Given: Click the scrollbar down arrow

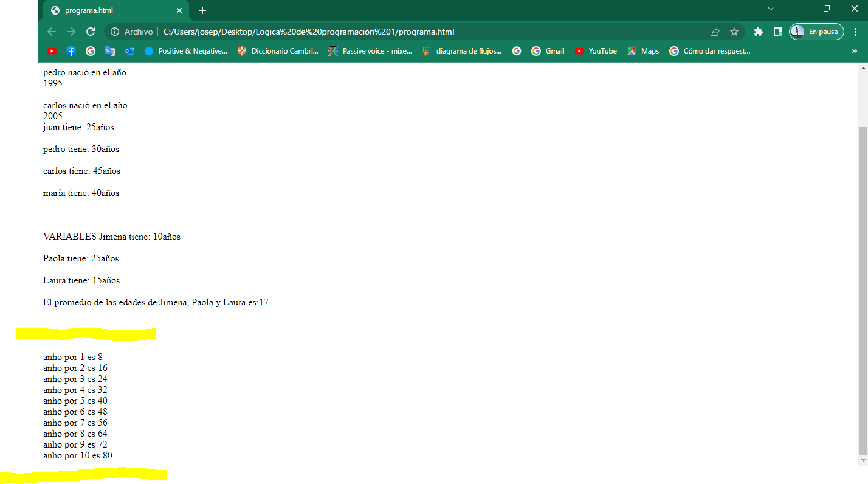Looking at the screenshot, I should click(863, 461).
